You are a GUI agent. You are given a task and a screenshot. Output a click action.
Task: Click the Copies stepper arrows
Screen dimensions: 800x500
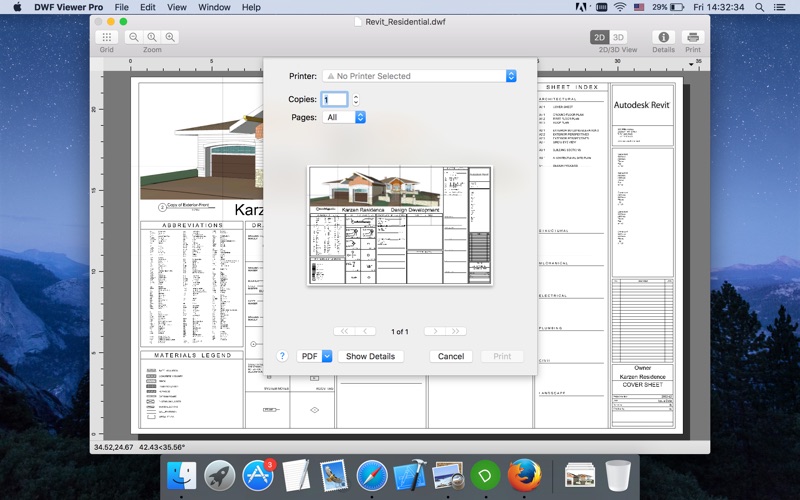coord(356,99)
